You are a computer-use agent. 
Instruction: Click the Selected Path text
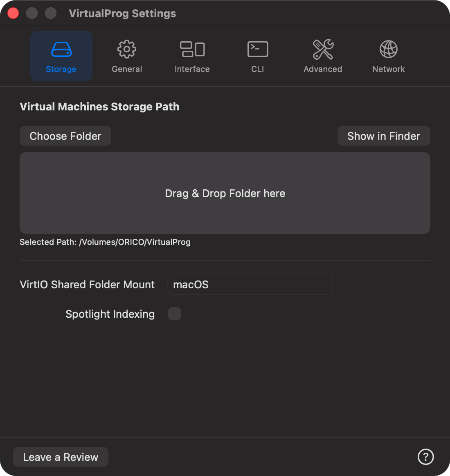click(x=105, y=242)
